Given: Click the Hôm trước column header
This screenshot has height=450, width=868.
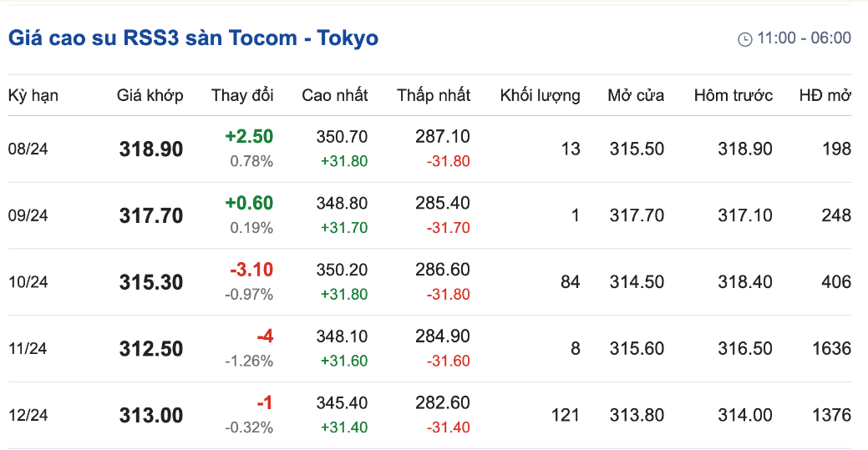Looking at the screenshot, I should coord(733,95).
